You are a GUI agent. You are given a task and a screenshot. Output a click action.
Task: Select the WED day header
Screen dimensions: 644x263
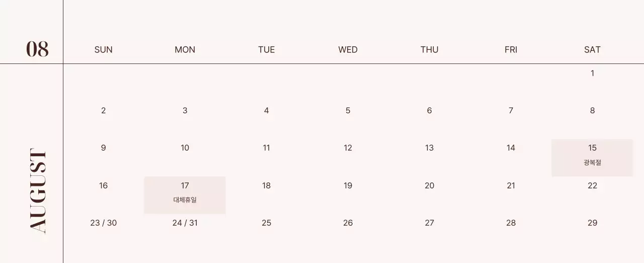348,49
